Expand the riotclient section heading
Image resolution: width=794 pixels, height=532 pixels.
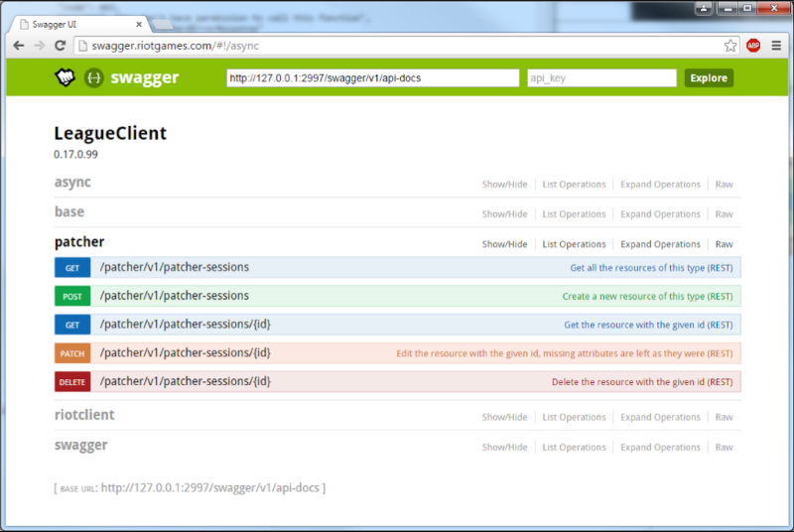point(84,415)
